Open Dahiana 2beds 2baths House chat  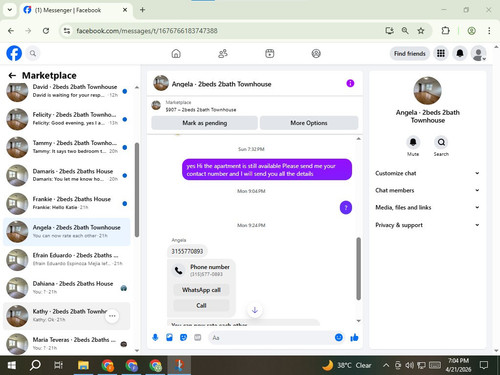pyautogui.click(x=67, y=288)
